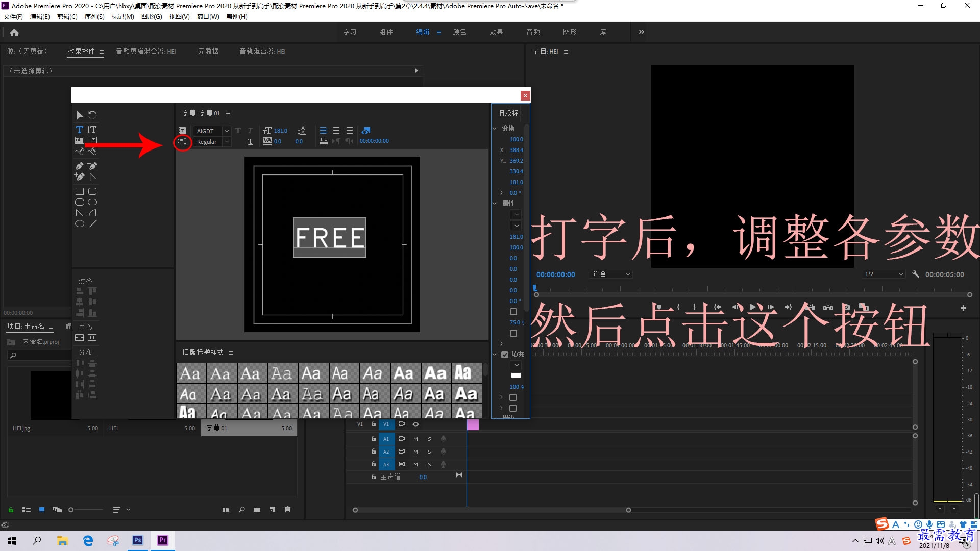Viewport: 980px width, 551px height.
Task: Click New Title Based on Current icon
Action: point(182,131)
